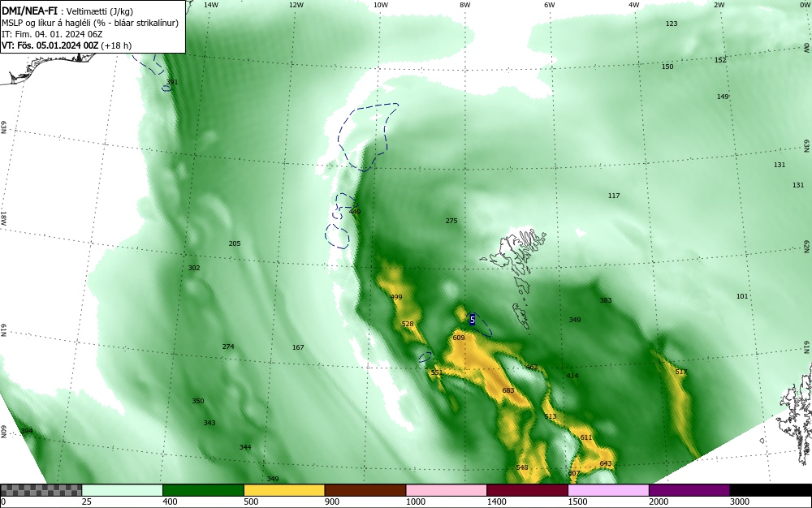This screenshot has width=812, height=508.
Task: Select the light green 25–400 legend swatch
Action: click(x=123, y=490)
